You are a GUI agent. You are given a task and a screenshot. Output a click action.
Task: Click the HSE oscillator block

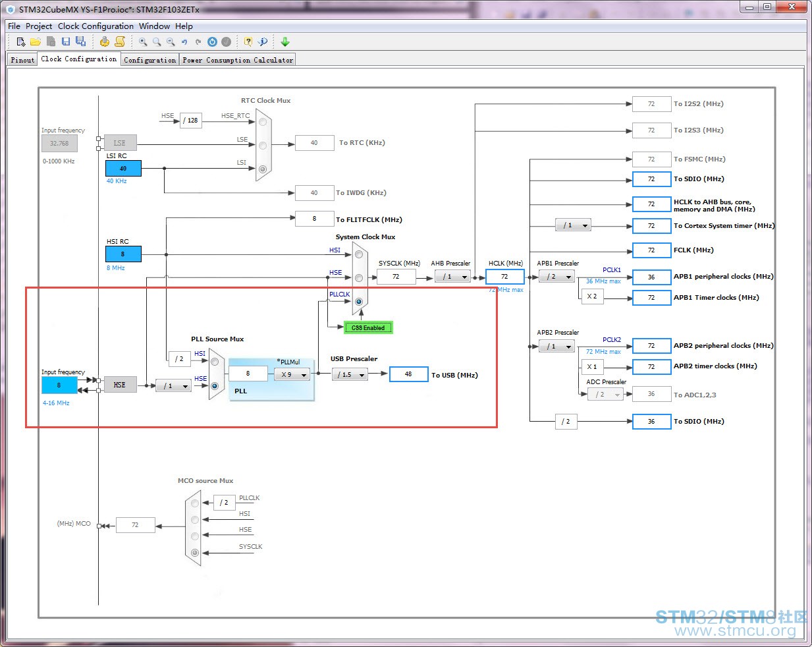(120, 385)
